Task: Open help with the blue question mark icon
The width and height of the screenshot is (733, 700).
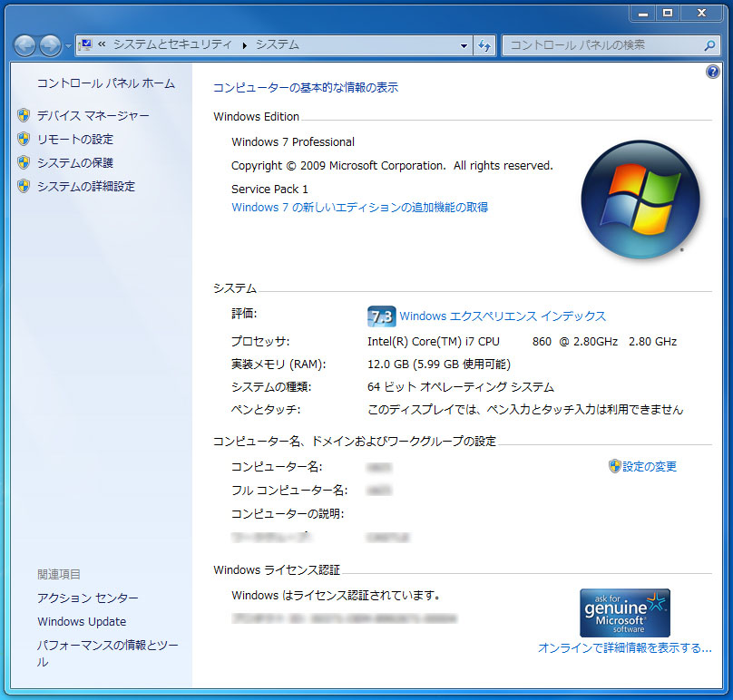Action: tap(712, 72)
